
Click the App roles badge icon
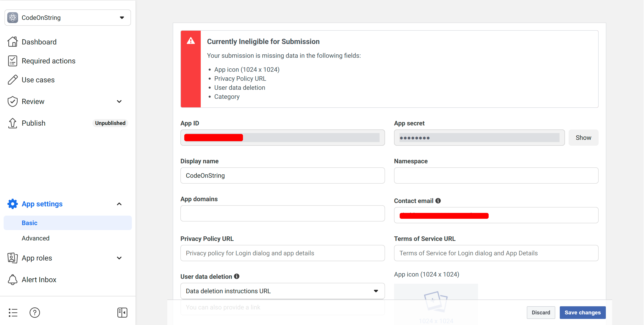[12, 258]
